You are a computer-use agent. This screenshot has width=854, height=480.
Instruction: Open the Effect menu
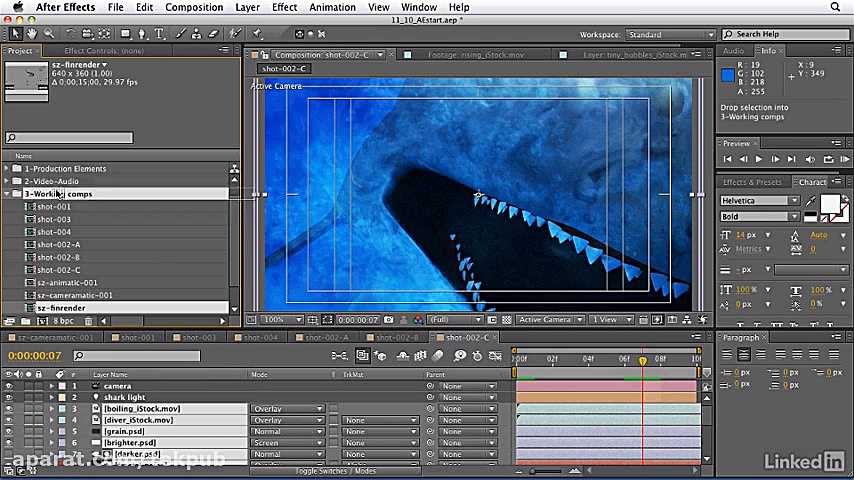point(284,7)
